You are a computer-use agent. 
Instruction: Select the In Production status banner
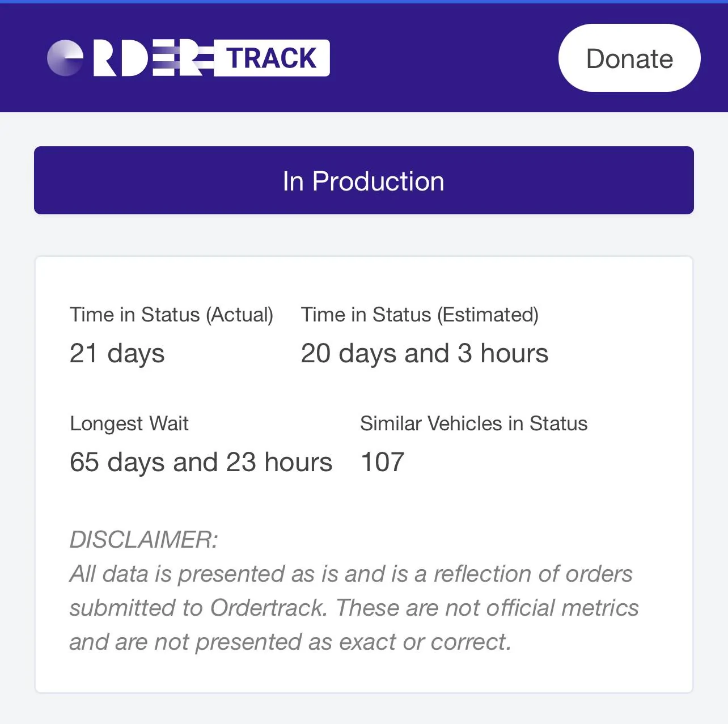(x=363, y=180)
